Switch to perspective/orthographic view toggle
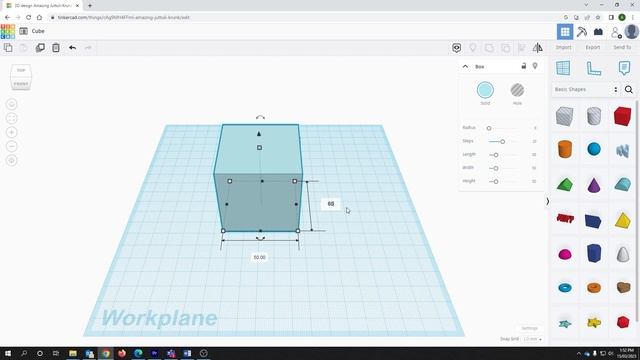 (12, 160)
